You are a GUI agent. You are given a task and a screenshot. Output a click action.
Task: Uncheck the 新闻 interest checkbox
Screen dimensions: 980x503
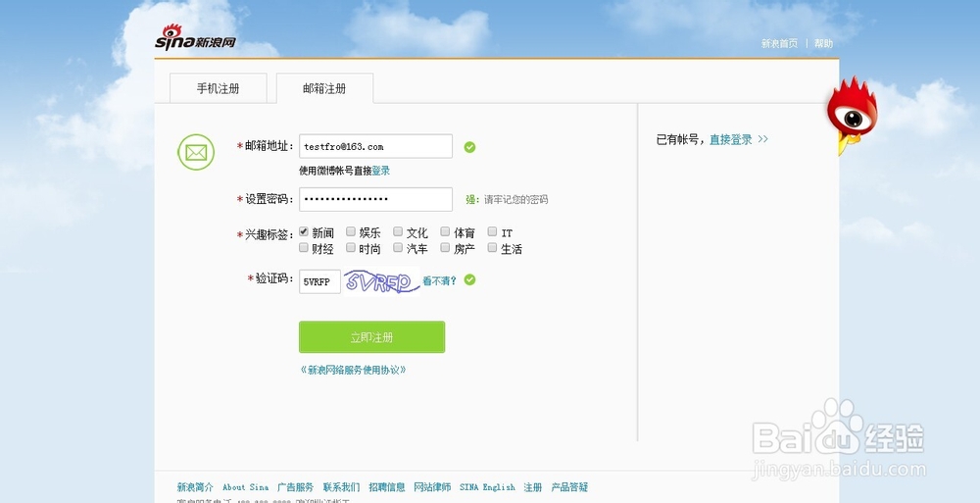(304, 231)
